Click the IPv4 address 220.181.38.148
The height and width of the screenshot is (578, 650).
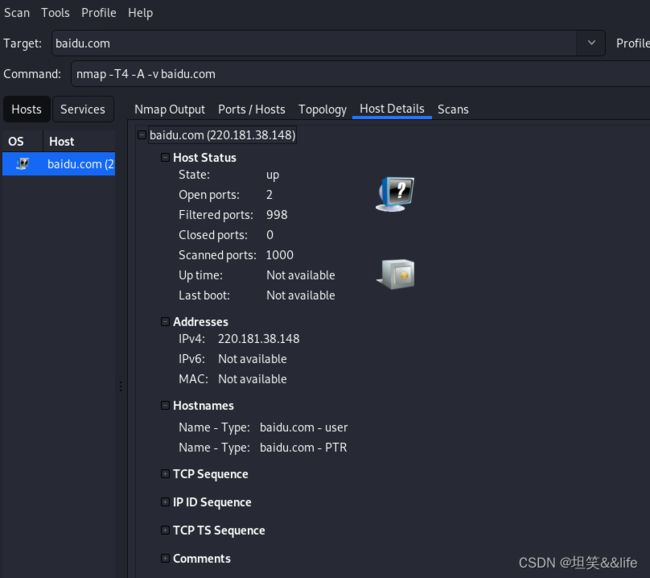[259, 339]
